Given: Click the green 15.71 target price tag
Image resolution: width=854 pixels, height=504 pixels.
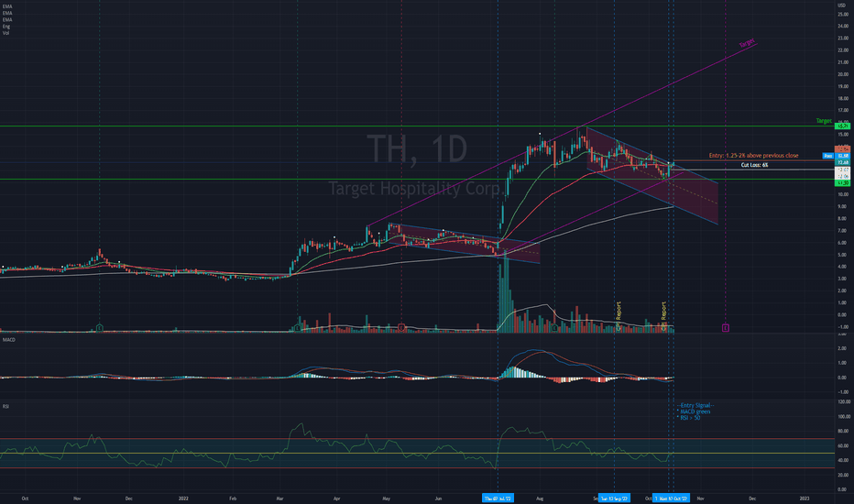Looking at the screenshot, I should (843, 126).
